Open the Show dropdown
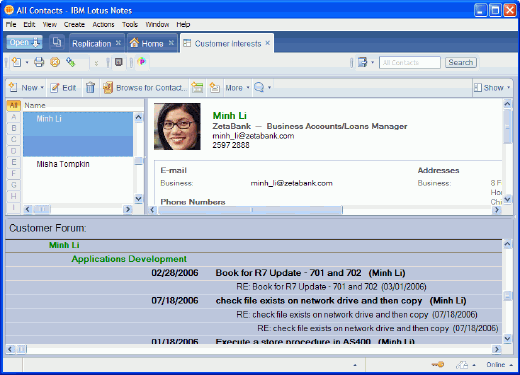The width and height of the screenshot is (520, 375). point(492,88)
